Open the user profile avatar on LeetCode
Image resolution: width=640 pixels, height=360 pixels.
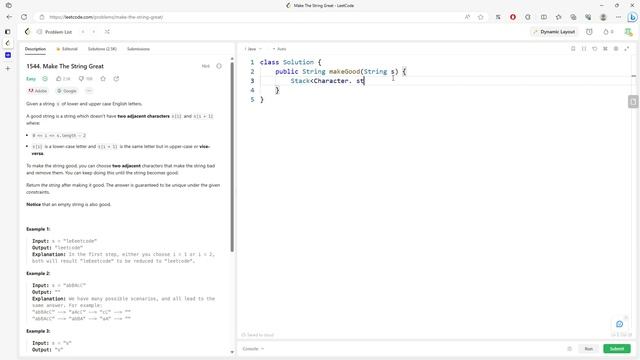[x=628, y=32]
